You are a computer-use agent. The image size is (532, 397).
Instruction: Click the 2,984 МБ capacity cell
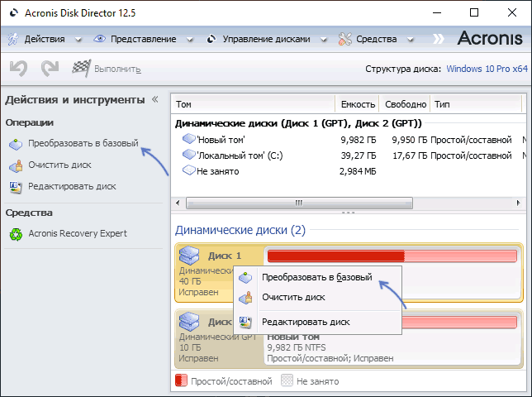click(x=358, y=171)
